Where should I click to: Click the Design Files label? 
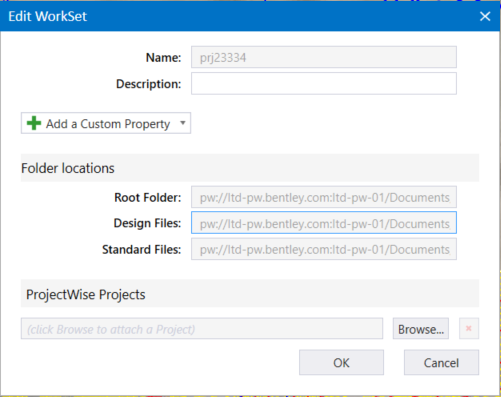click(x=147, y=223)
